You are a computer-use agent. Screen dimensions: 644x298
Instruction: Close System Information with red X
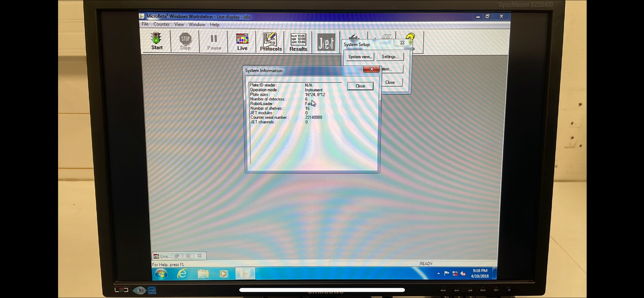(x=371, y=69)
